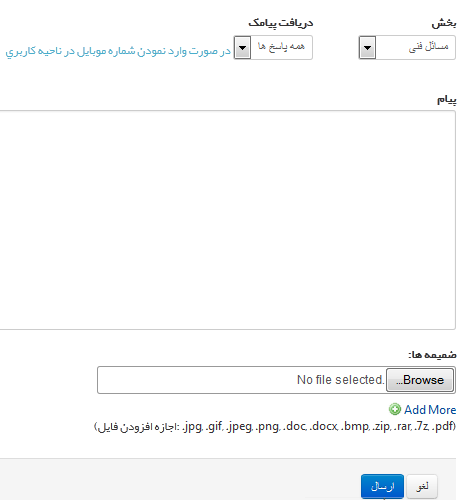Click the اجازه افزودن فایل note text
Viewport: 459px width, 500px height.
(137, 427)
